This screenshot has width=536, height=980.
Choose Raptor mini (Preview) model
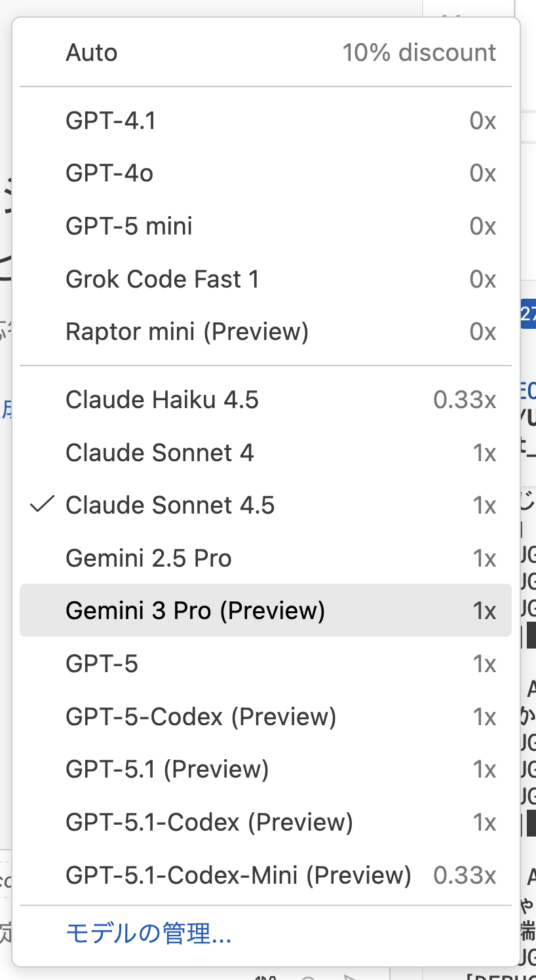187,332
